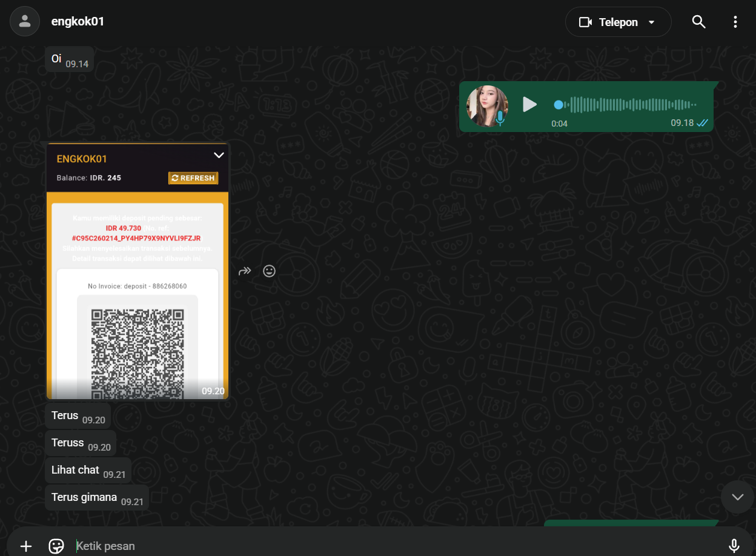Open the three-dot chat menu

coord(735,22)
